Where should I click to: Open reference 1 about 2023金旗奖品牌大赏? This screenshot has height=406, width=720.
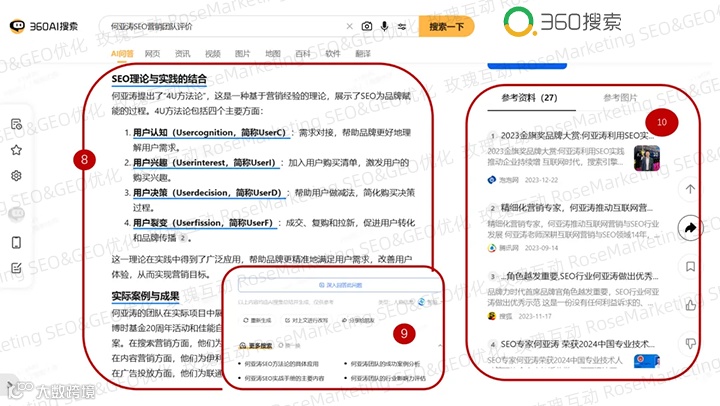(577, 135)
